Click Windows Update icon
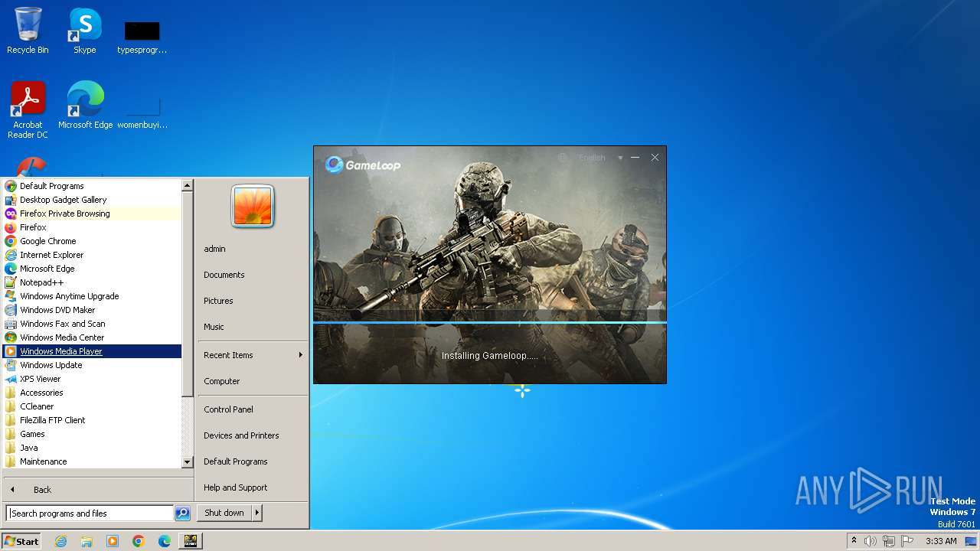 [11, 365]
